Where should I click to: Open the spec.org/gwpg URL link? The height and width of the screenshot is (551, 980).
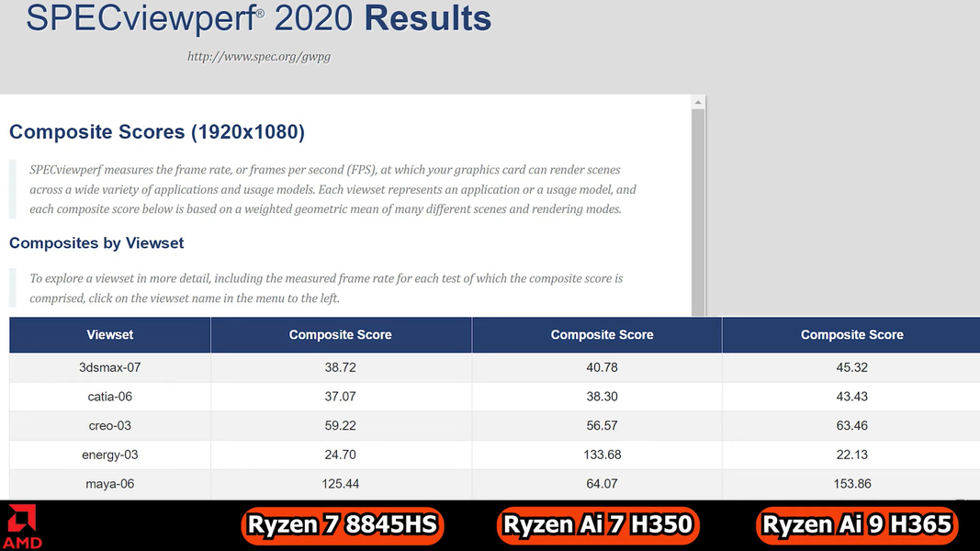pyautogui.click(x=258, y=57)
